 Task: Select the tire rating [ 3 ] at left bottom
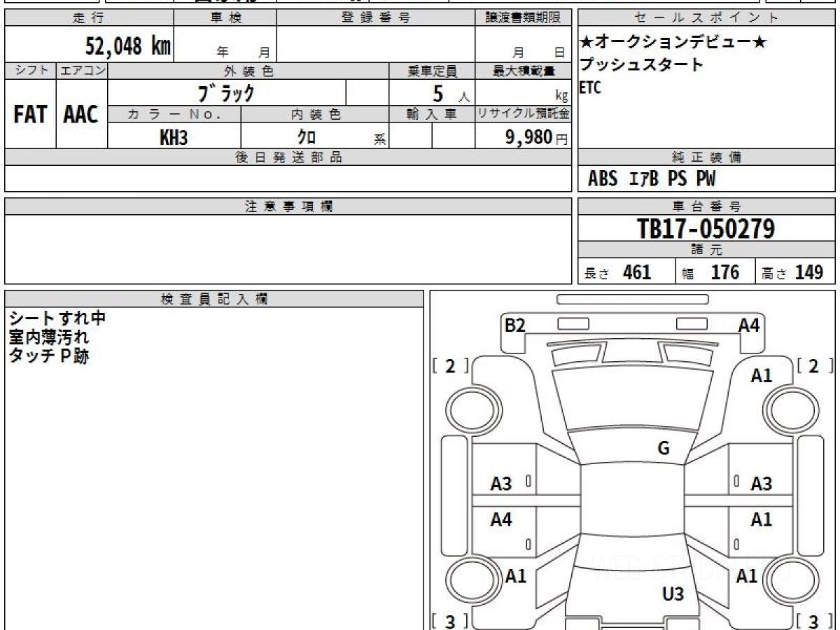pyautogui.click(x=450, y=620)
